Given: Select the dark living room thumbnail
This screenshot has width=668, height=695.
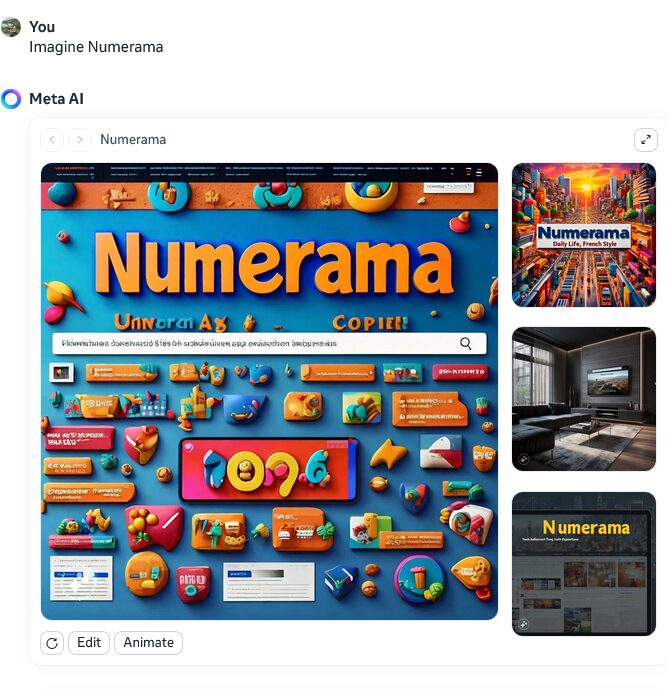Looking at the screenshot, I should pos(584,399).
